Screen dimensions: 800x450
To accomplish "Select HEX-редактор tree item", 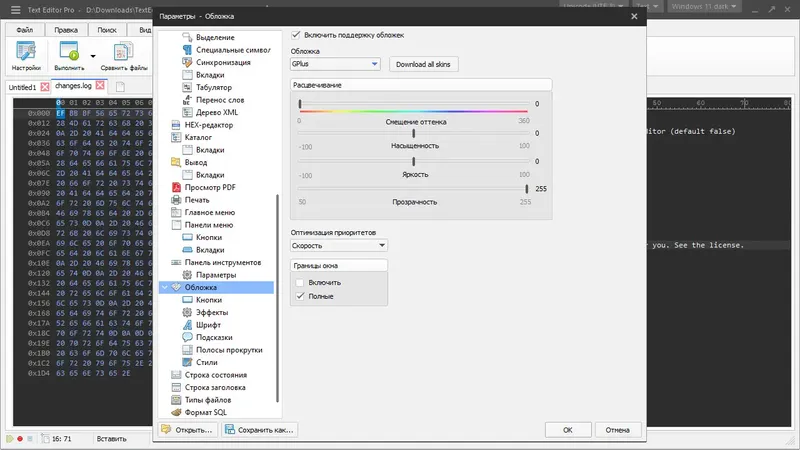I will pos(208,125).
